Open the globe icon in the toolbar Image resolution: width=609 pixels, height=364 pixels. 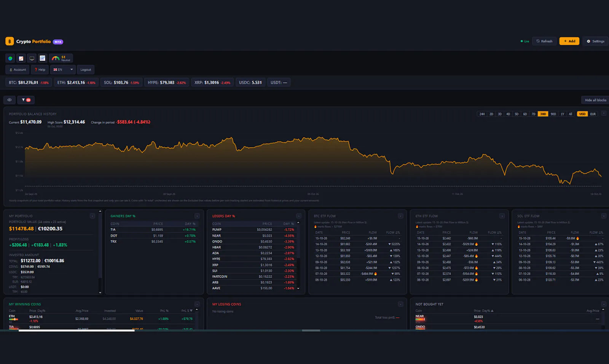click(x=10, y=58)
